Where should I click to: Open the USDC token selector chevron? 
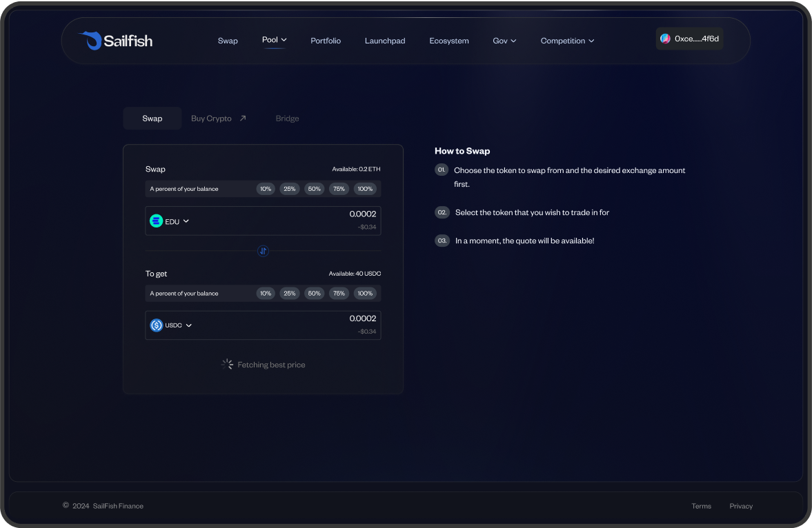(x=189, y=325)
